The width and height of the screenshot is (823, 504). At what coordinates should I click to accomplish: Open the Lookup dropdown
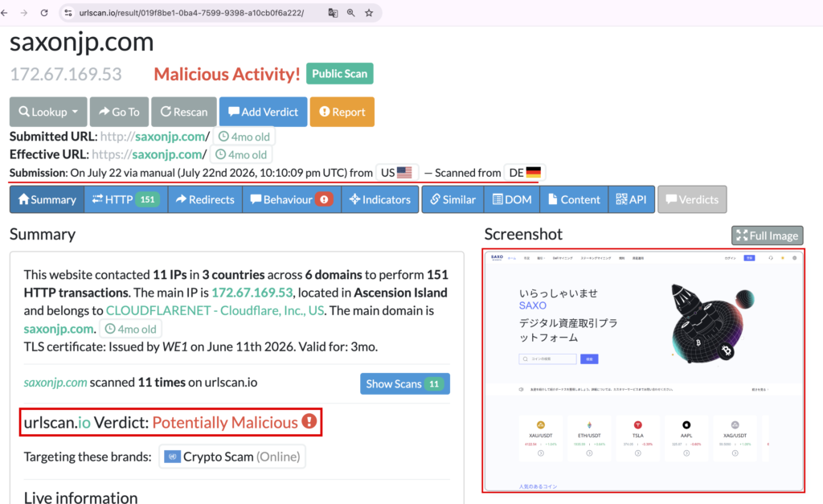click(x=48, y=112)
